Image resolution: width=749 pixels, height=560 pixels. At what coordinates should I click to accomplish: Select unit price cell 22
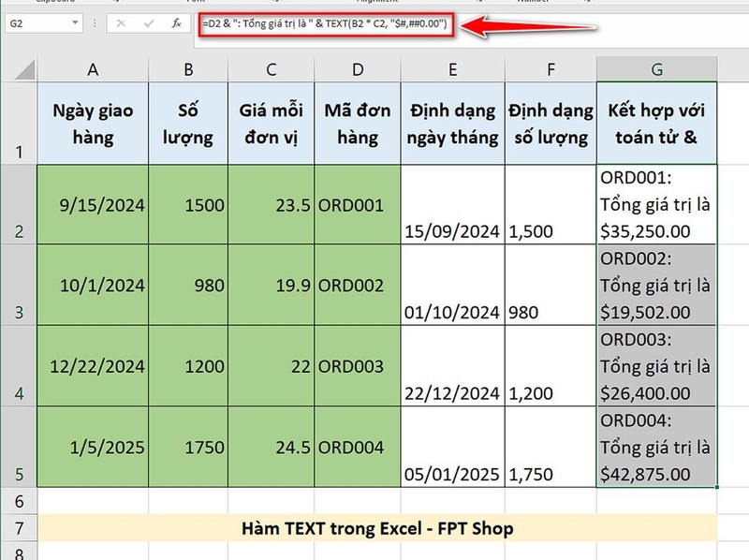271,366
